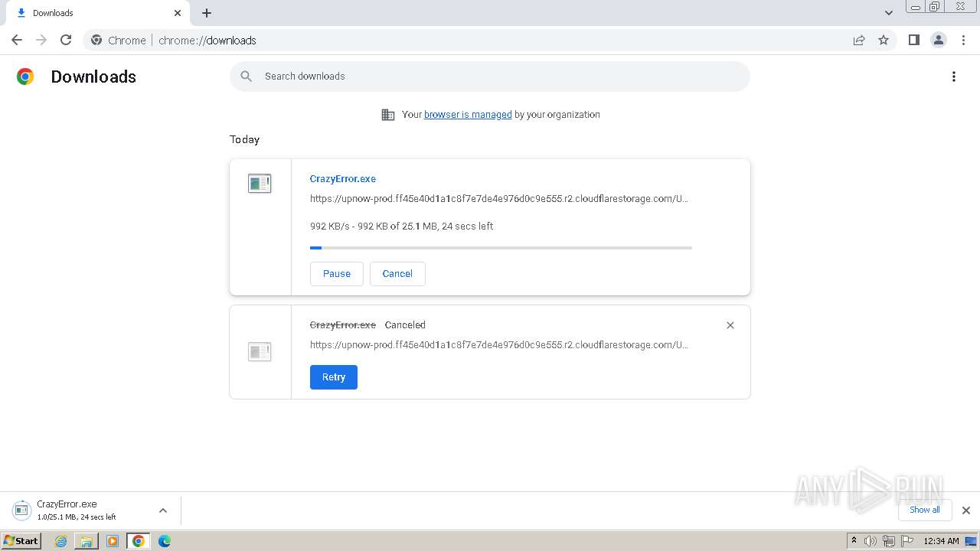The width and height of the screenshot is (980, 551).
Task: Open the network tray icon
Action: pos(889,541)
